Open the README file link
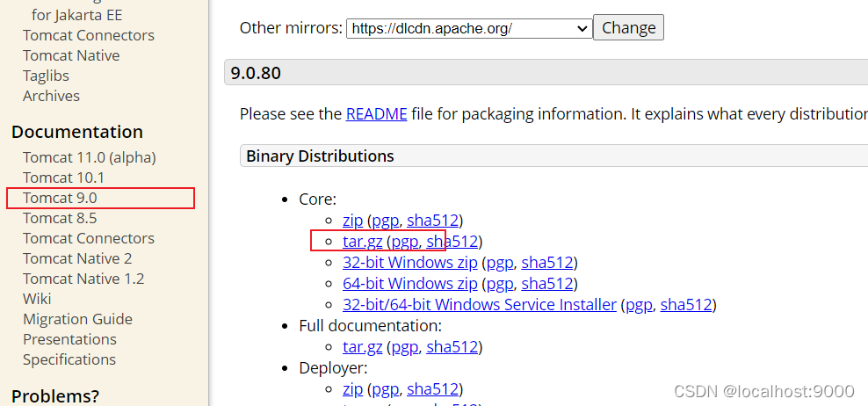The image size is (868, 406). [x=376, y=114]
